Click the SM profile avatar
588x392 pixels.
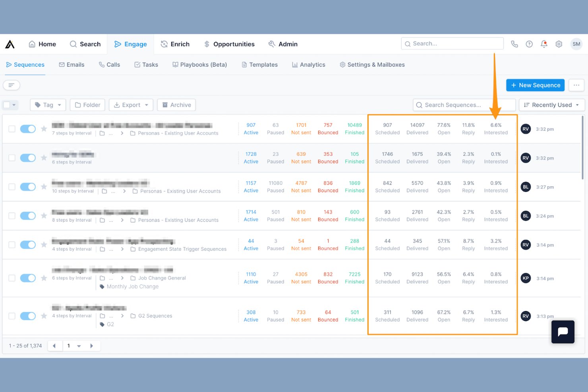click(x=576, y=44)
